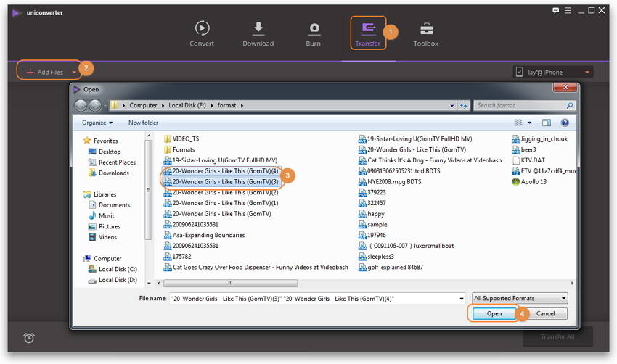Open the uniconverter hamburger menu
The height and width of the screenshot is (364, 617).
point(568,11)
